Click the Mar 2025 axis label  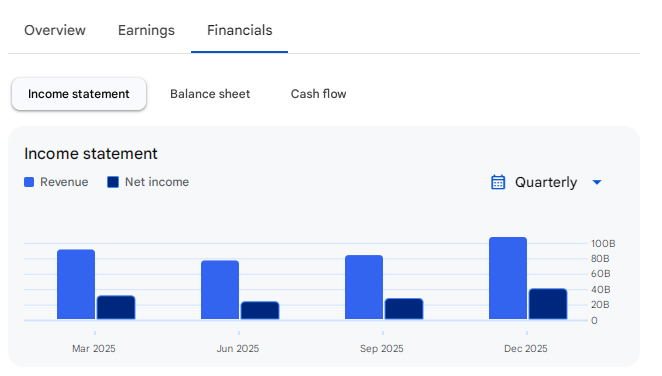[94, 349]
